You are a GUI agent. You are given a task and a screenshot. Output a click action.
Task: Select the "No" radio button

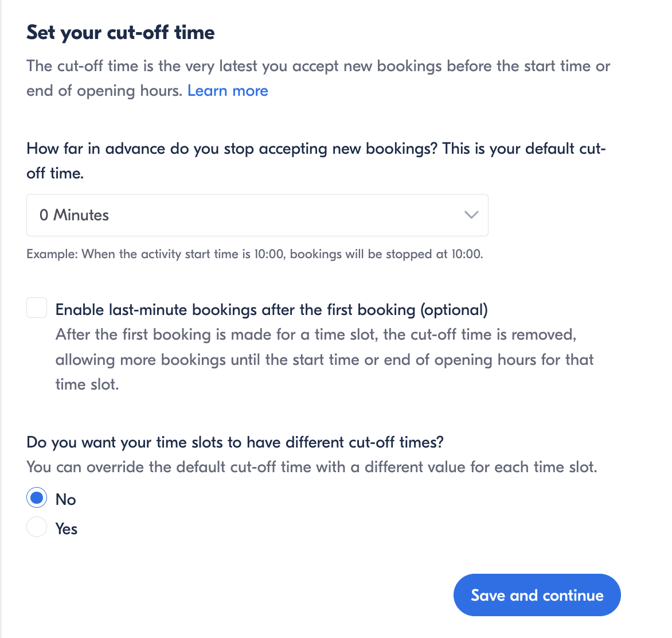click(x=37, y=498)
